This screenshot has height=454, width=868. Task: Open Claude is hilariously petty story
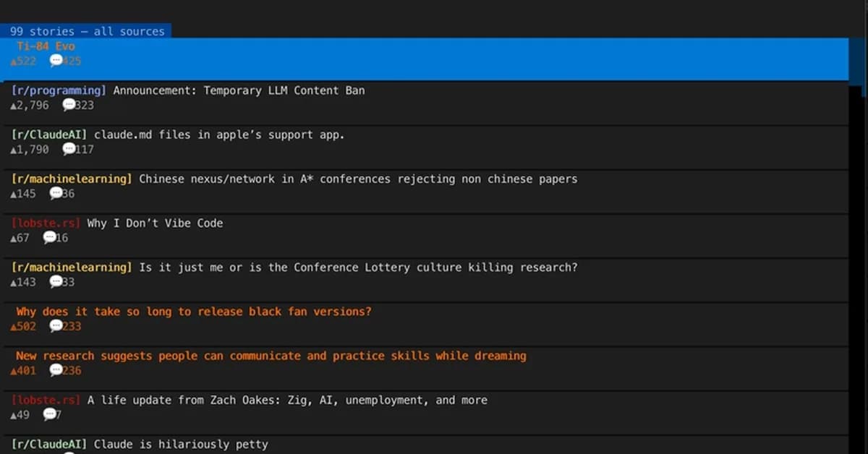[x=181, y=444]
